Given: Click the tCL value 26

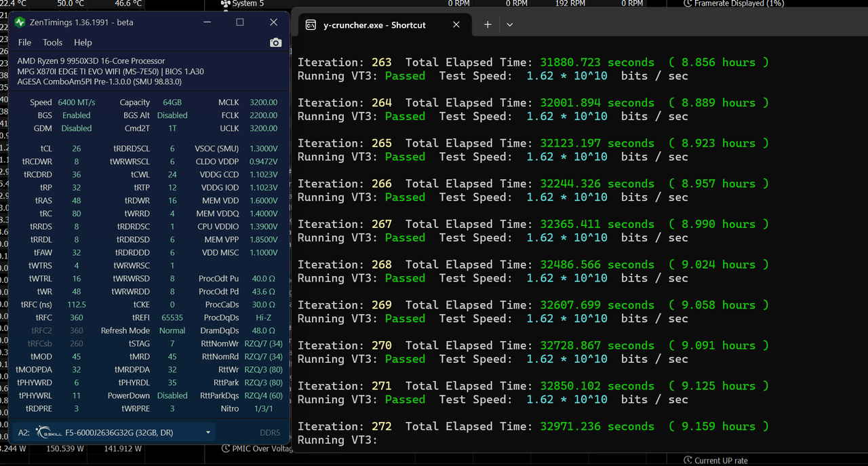Looking at the screenshot, I should (x=76, y=149).
